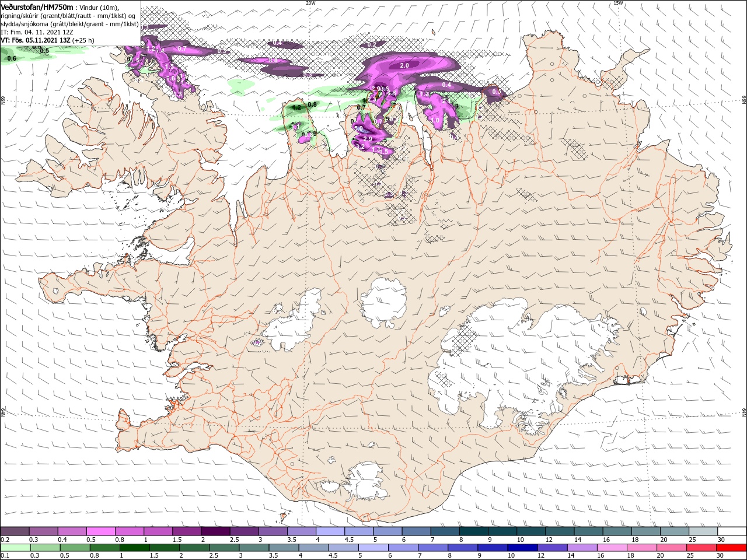
Task: Select the dark teal snow swatch between 8 and 9
Action: click(474, 531)
